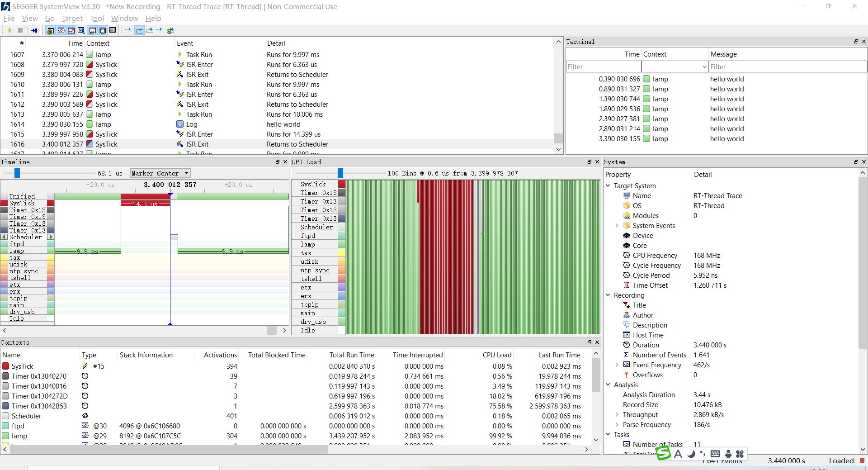868x470 pixels.
Task: Toggle the CPU Load window toolbar icon
Action: [71, 30]
